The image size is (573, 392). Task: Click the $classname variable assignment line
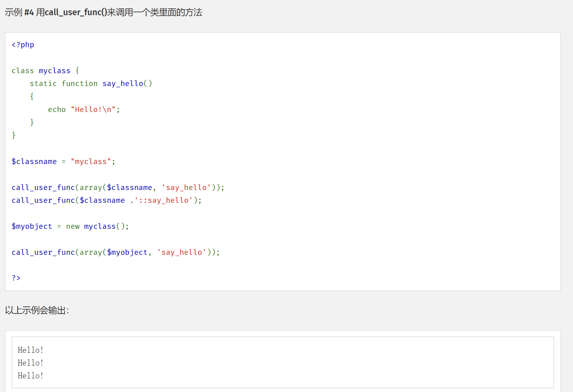click(x=34, y=161)
